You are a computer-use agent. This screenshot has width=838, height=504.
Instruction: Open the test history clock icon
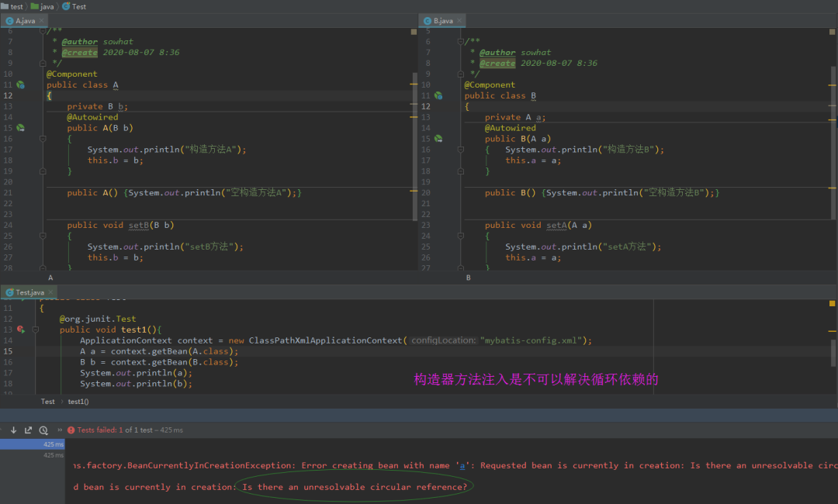(43, 430)
